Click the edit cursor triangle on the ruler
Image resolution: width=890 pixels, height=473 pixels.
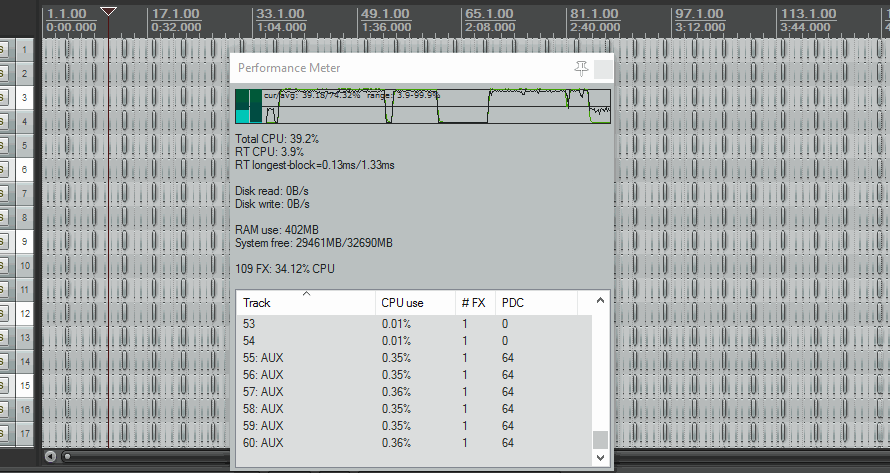(x=108, y=11)
